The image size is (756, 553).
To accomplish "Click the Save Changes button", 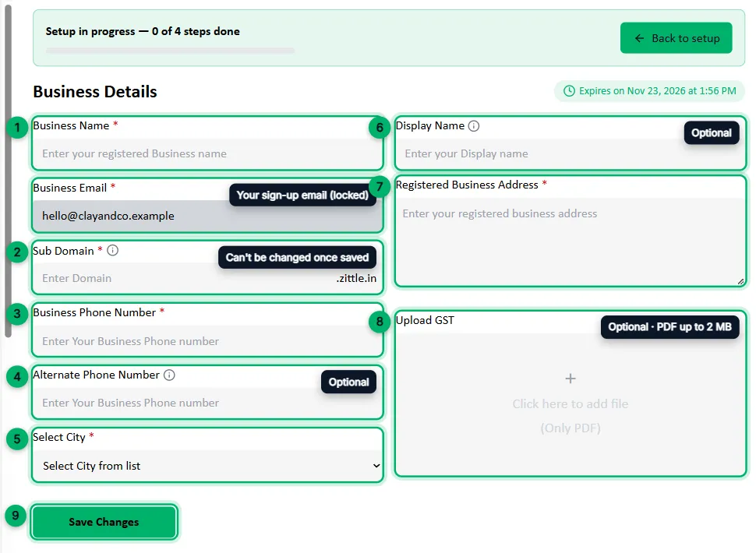I will coord(104,522).
